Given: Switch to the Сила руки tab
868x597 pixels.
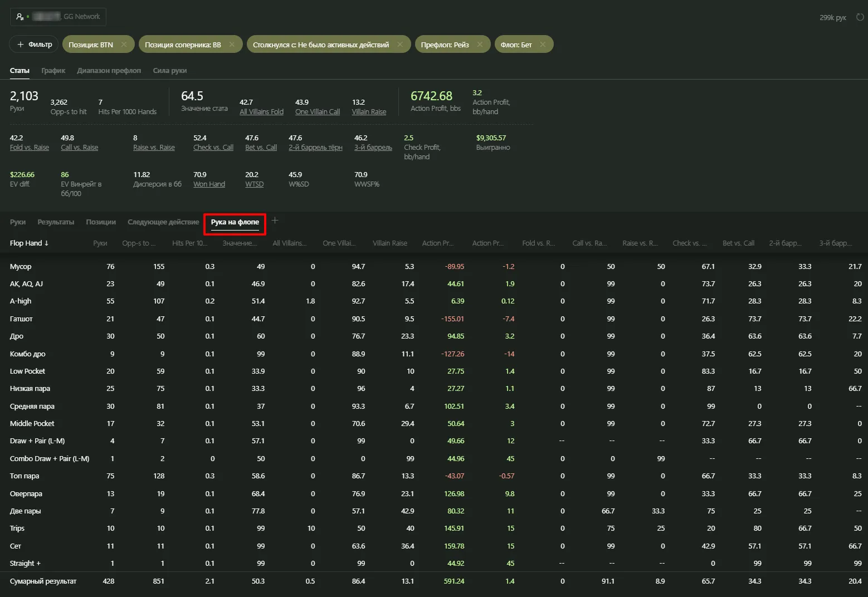Looking at the screenshot, I should click(169, 71).
